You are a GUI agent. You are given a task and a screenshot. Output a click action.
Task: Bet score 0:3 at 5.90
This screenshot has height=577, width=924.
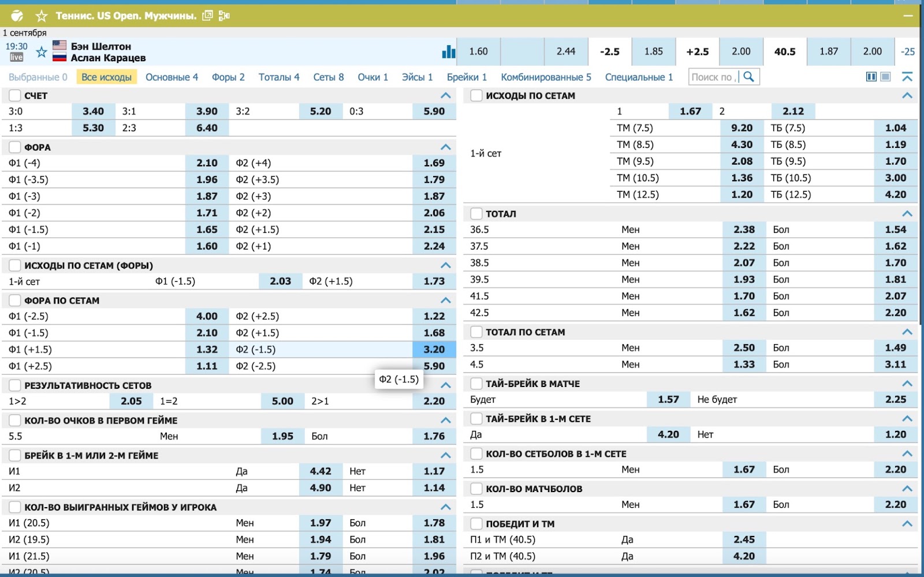[434, 111]
